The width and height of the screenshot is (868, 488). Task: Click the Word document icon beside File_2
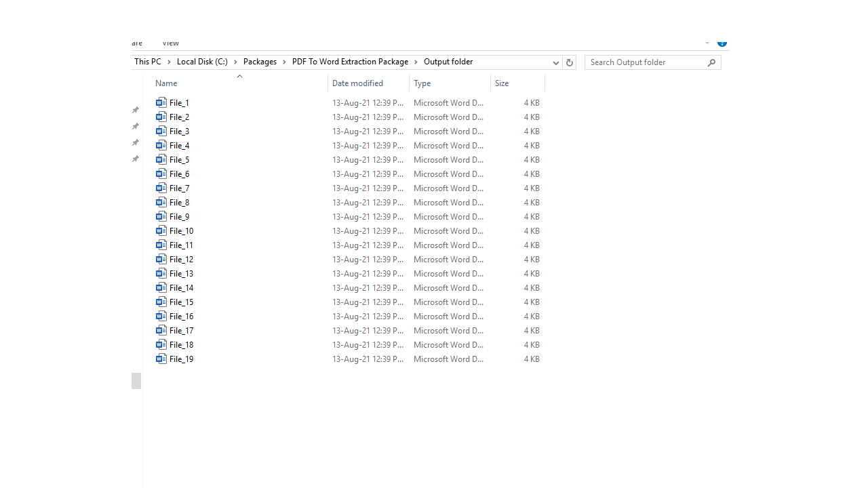point(161,117)
